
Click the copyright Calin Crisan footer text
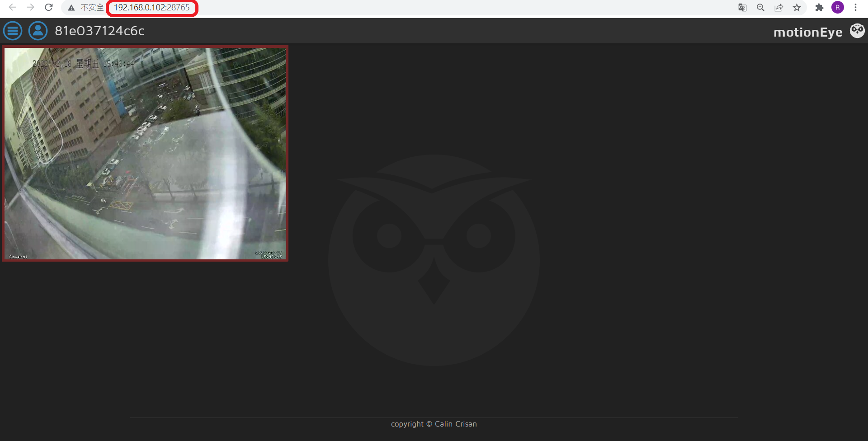[x=434, y=424]
